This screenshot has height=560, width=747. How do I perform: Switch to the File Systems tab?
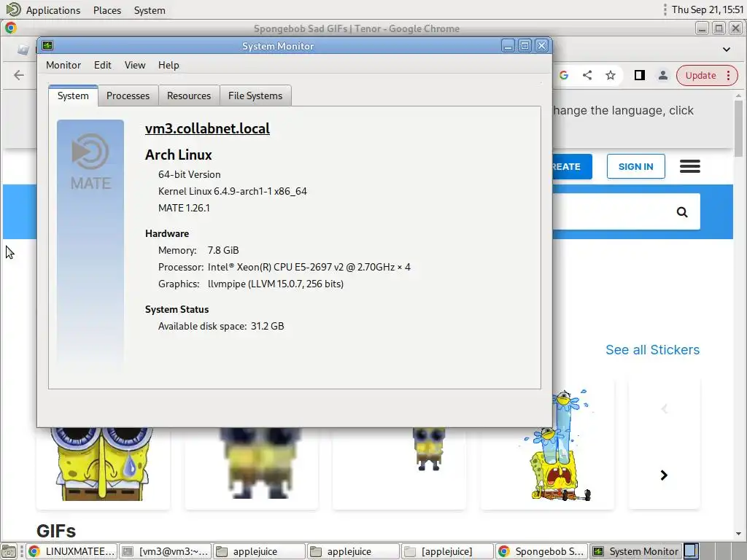(255, 96)
